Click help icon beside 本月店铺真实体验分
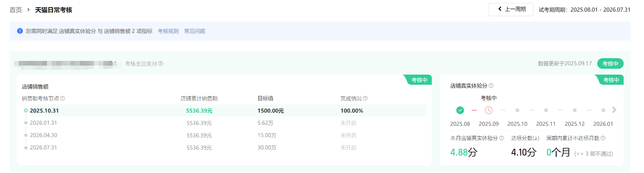This screenshot has height=173, width=644. coord(502,138)
